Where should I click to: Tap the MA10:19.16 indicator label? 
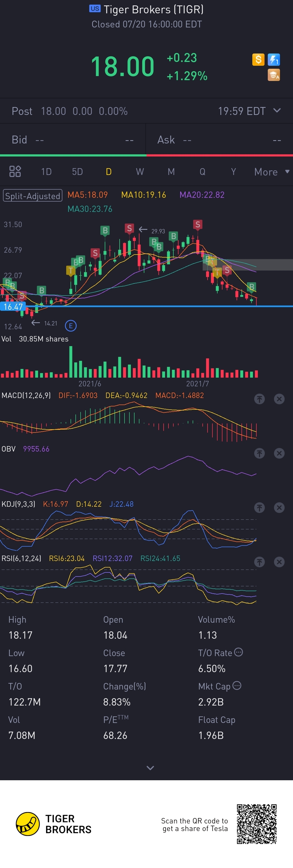coord(144,195)
